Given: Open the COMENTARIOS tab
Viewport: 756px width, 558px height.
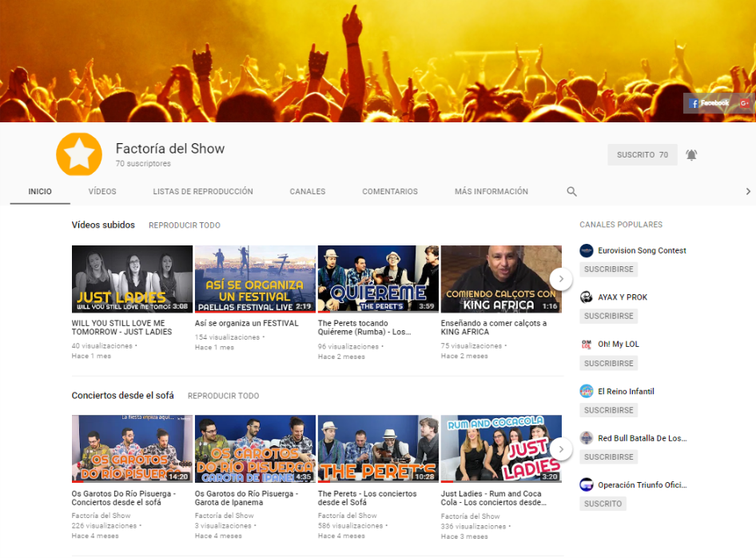Looking at the screenshot, I should (390, 192).
